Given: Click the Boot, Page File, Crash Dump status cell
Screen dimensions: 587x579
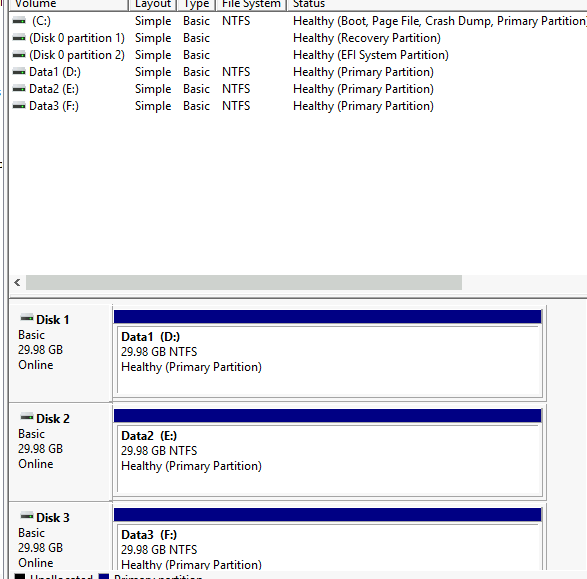Looking at the screenshot, I should [440, 21].
